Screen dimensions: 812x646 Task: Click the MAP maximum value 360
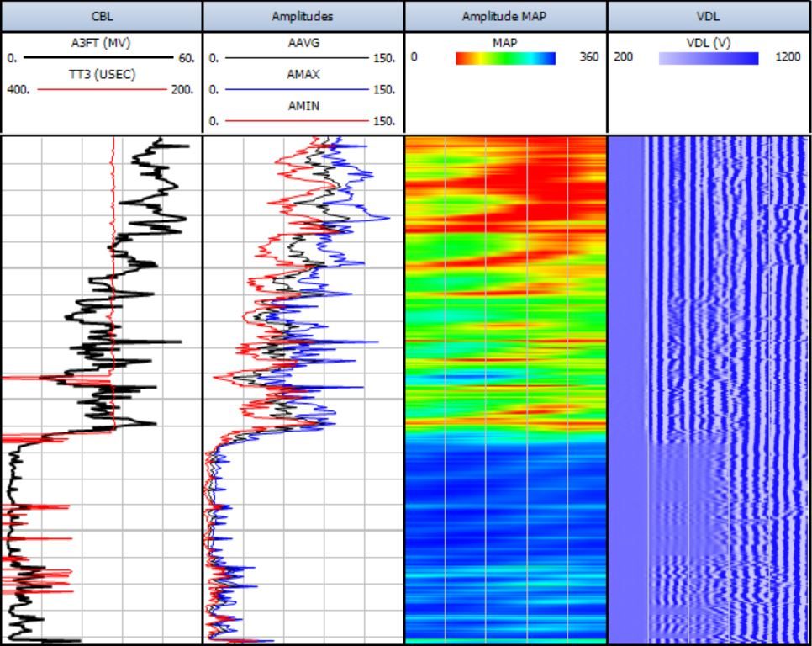[x=588, y=57]
